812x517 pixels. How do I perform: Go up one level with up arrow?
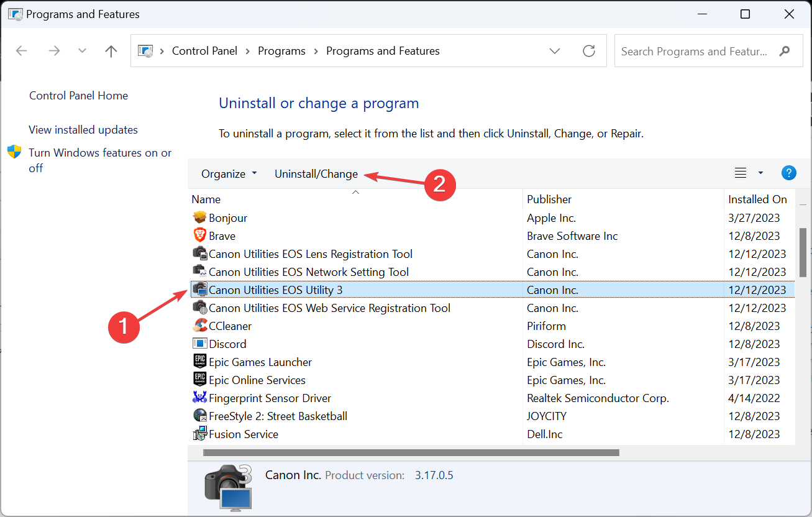coord(111,51)
